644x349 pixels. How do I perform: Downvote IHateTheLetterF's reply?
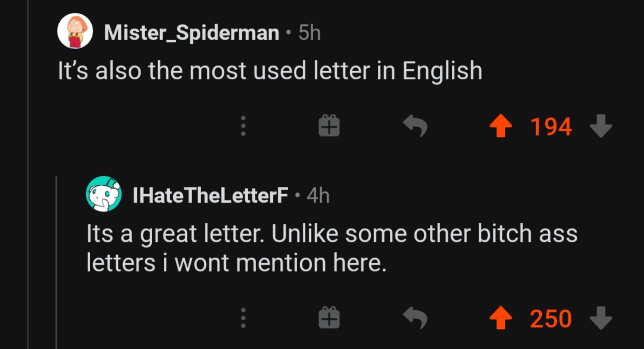[601, 318]
